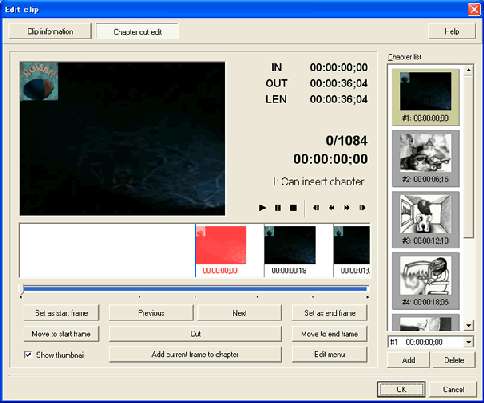Click the Can insert chapter text
Screen dimensions: 484x403
point(323,182)
